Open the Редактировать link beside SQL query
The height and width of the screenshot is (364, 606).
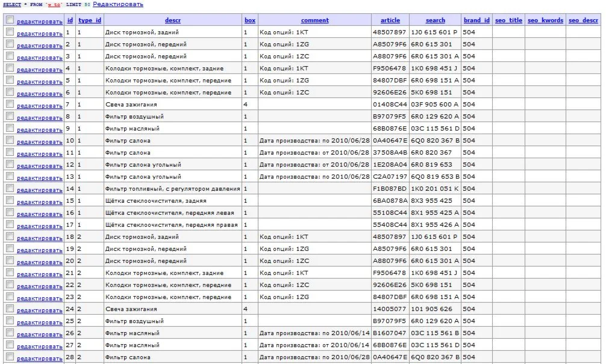[118, 4]
